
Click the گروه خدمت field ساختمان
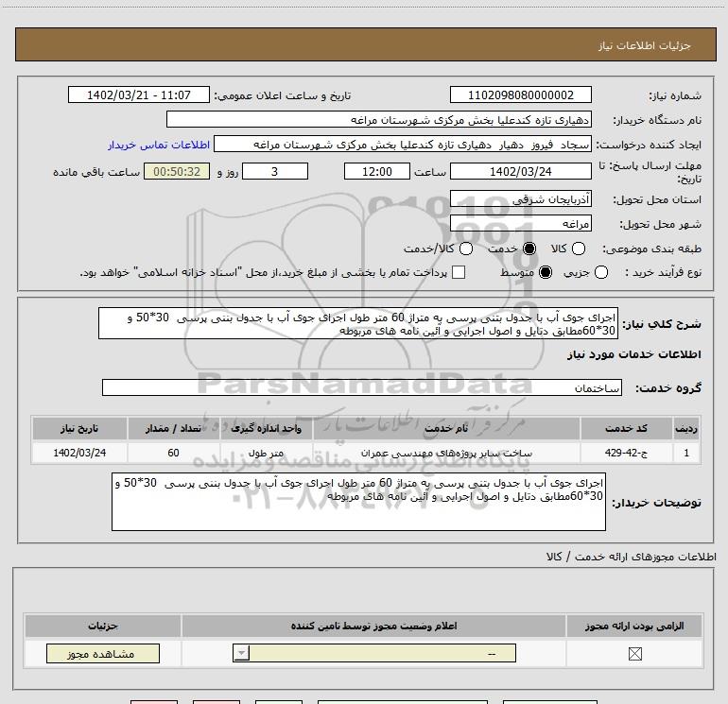[362, 387]
